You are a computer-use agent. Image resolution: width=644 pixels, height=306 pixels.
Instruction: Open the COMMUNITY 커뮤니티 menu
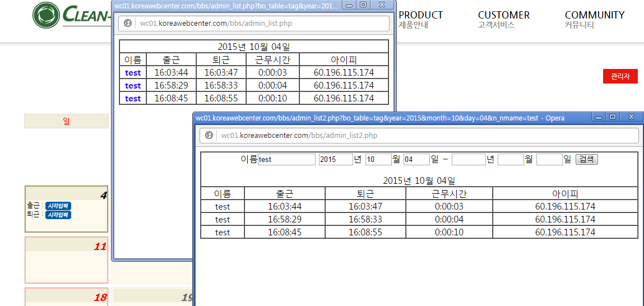tap(594, 20)
